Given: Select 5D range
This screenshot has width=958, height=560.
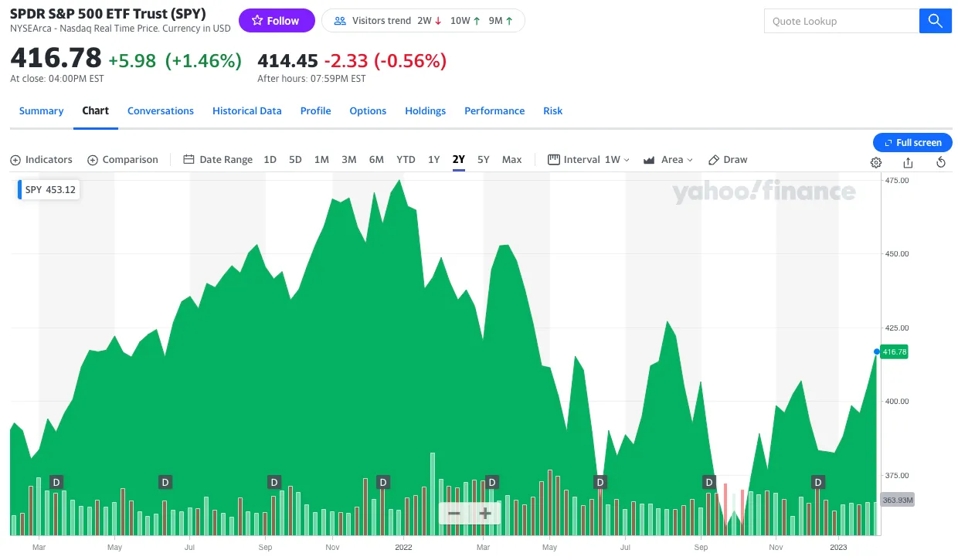Looking at the screenshot, I should 295,160.
